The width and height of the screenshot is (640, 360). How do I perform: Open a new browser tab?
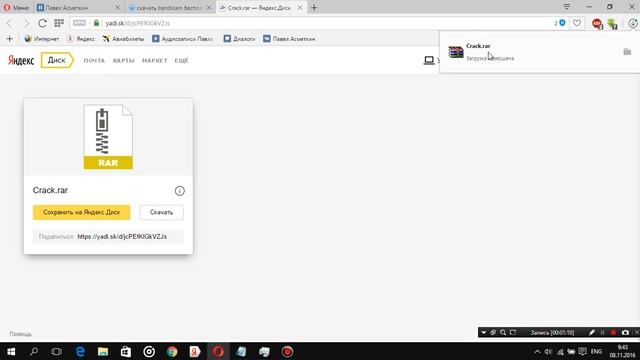pyautogui.click(x=314, y=7)
